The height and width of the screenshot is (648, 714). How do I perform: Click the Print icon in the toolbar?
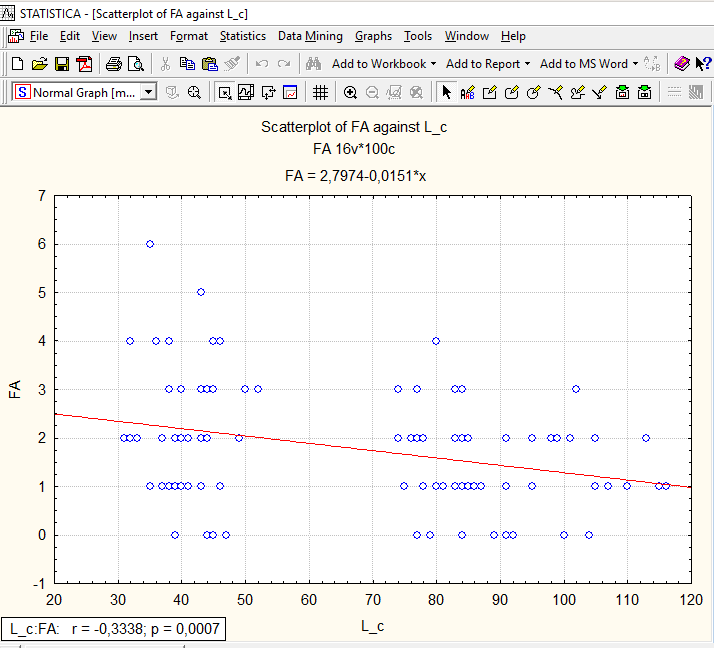(x=113, y=64)
